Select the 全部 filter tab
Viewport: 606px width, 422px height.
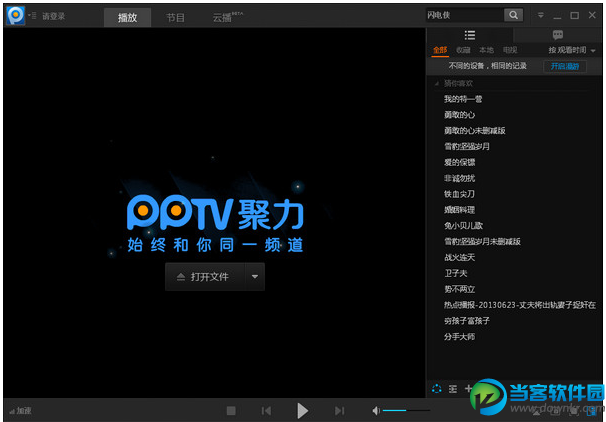(x=440, y=50)
